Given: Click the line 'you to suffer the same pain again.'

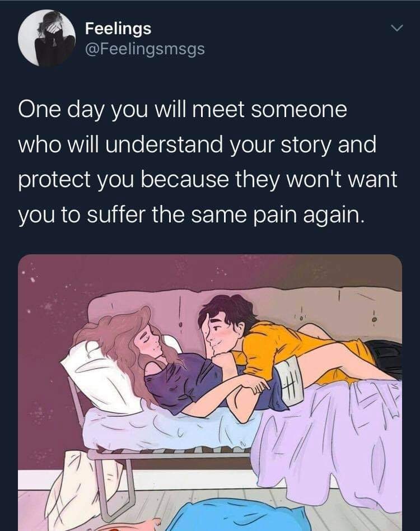Looking at the screenshot, I should (x=192, y=215).
